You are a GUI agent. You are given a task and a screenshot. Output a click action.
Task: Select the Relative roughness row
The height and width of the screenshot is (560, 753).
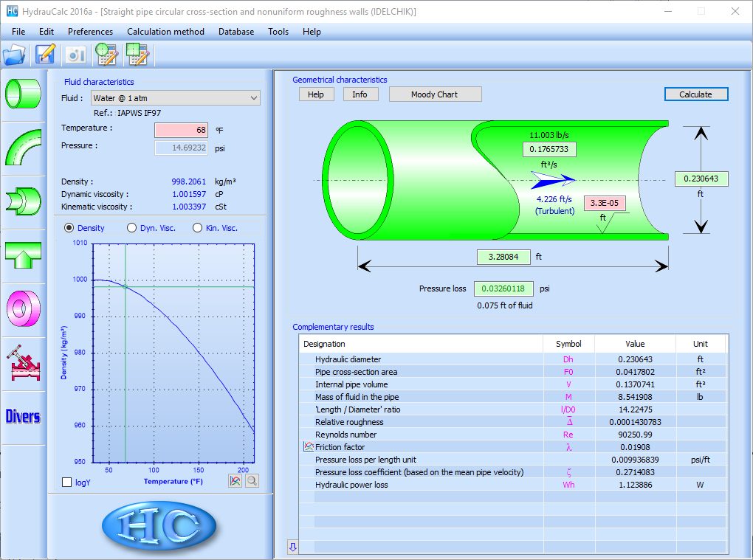(x=512, y=422)
